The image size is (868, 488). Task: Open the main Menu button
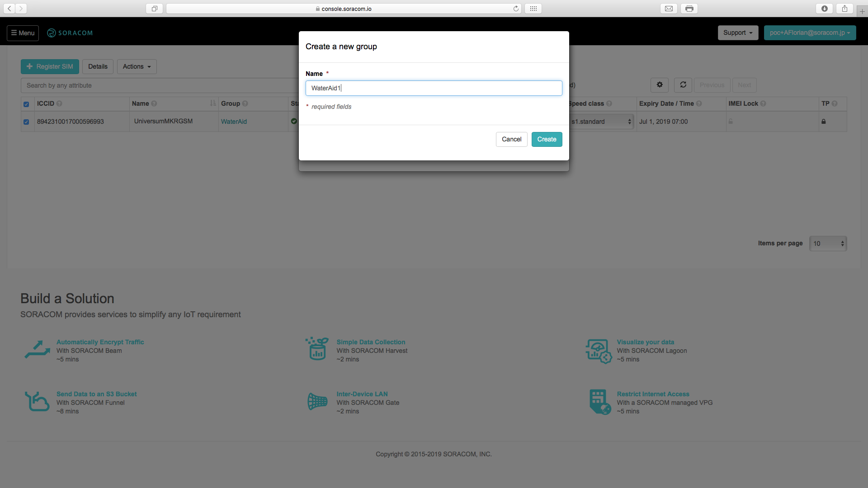[23, 33]
